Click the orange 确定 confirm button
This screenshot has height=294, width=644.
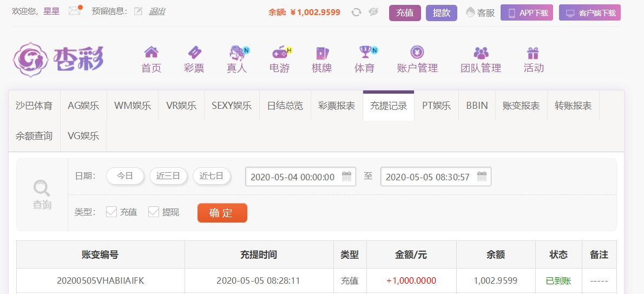222,213
